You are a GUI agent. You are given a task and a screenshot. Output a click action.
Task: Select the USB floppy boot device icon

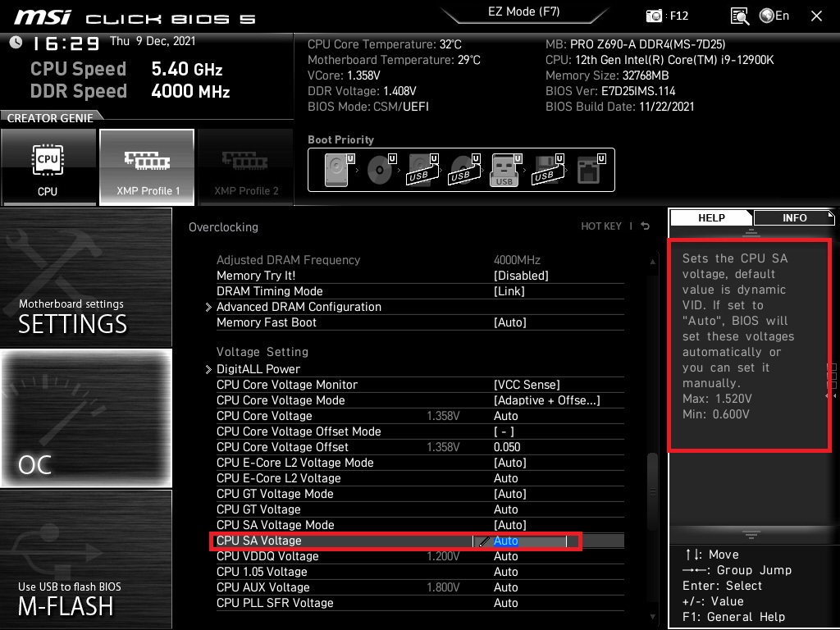[x=547, y=169]
